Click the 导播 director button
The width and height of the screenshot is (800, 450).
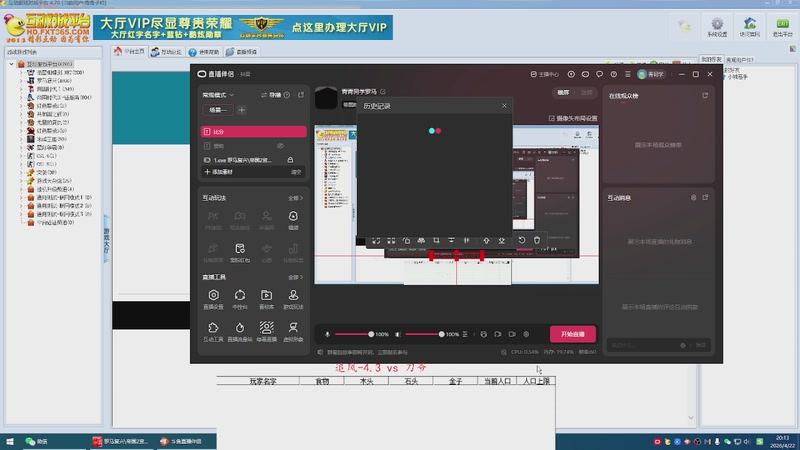pos(271,95)
